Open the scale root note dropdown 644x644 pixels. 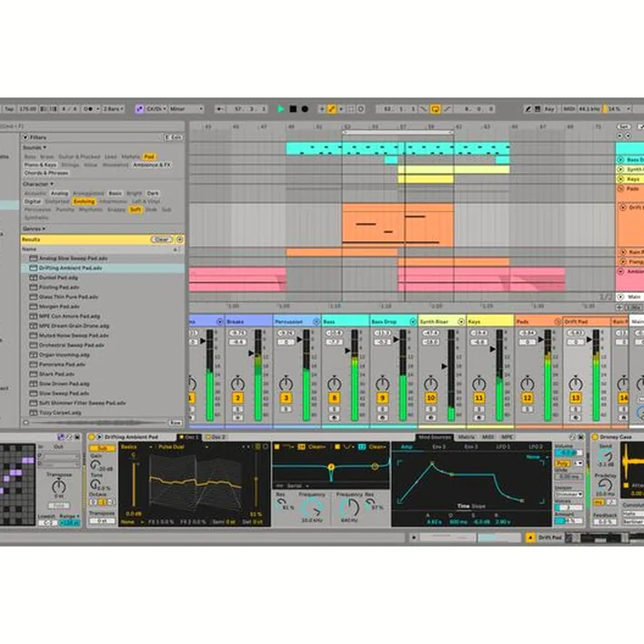tap(156, 109)
